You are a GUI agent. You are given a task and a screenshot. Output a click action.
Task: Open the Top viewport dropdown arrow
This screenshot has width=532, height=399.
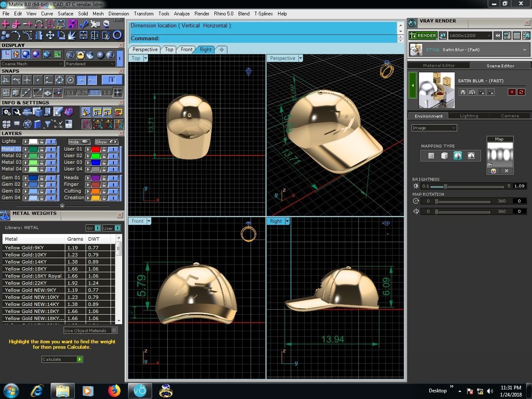click(x=145, y=58)
